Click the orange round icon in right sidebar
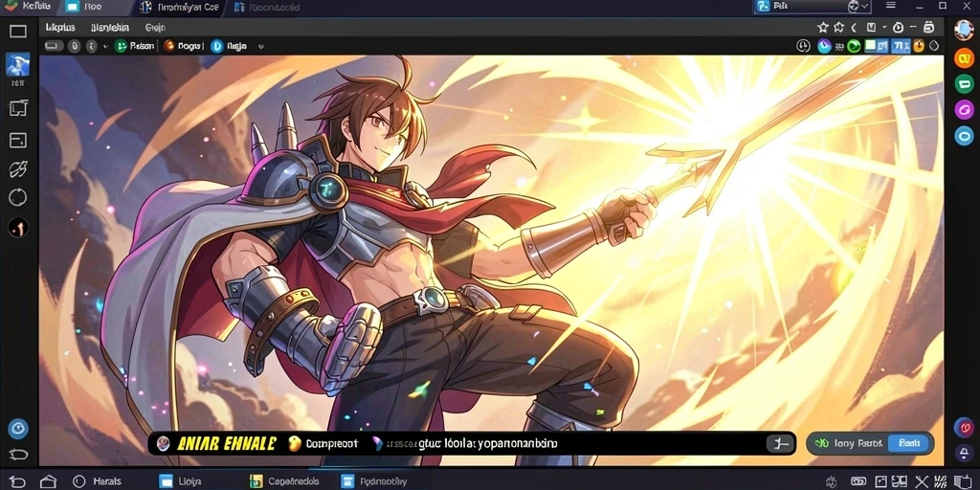The width and height of the screenshot is (980, 490). 964,58
